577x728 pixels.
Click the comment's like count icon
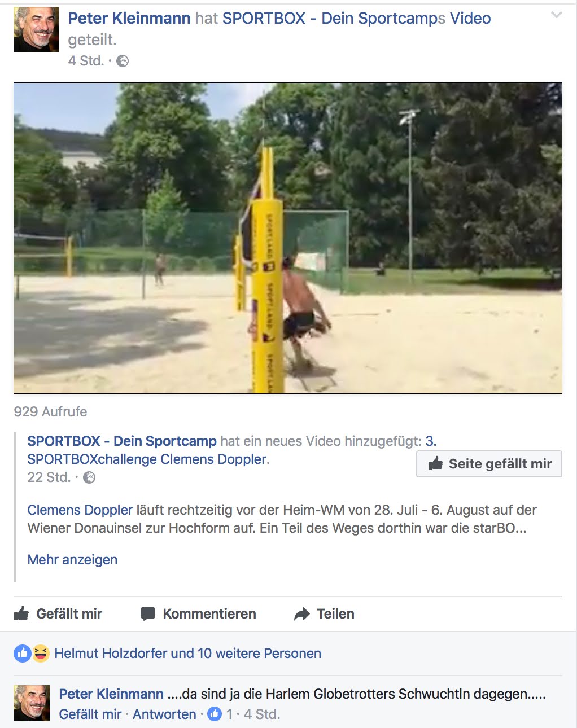tap(215, 714)
